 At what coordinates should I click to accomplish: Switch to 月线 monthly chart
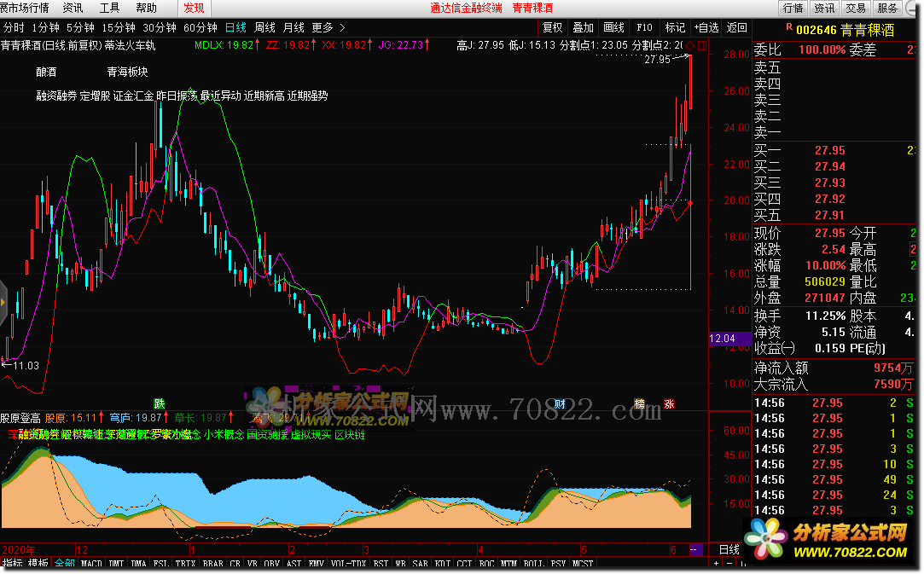pos(293,27)
